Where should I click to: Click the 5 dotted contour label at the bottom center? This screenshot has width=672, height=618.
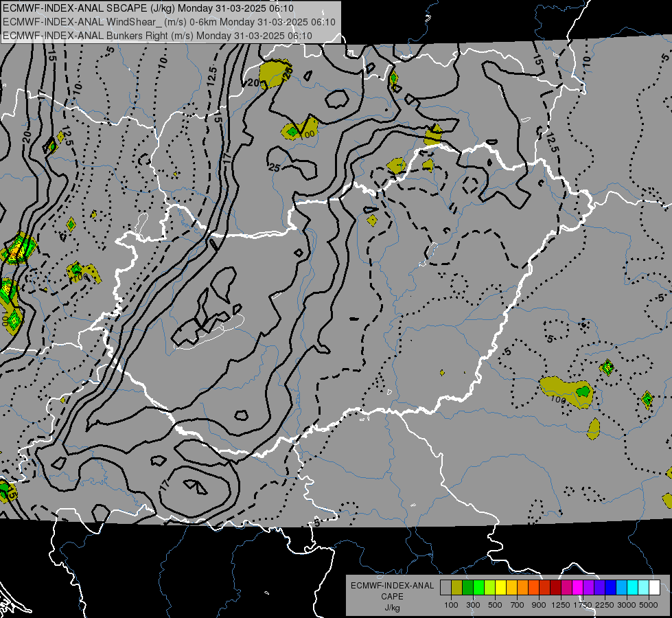coord(316,523)
